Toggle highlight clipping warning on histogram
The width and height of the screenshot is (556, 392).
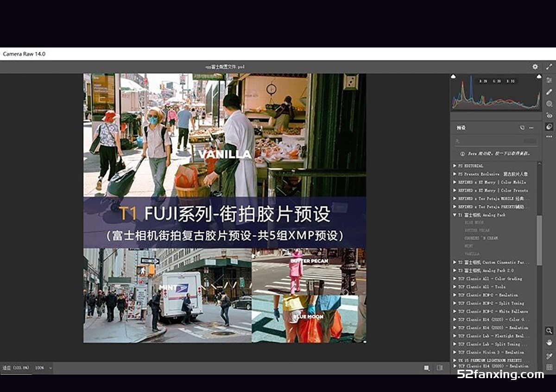538,76
